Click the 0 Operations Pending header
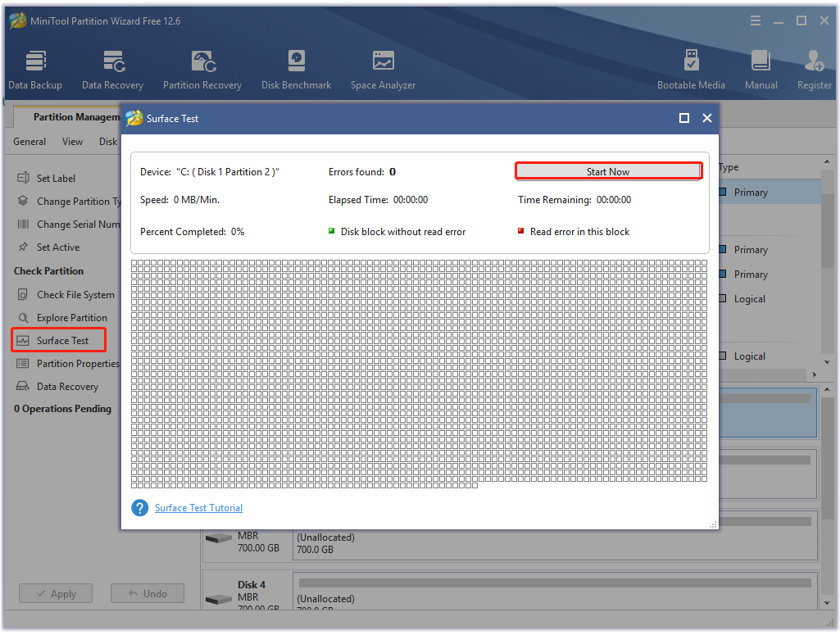Image resolution: width=840 pixels, height=635 pixels. pos(62,409)
